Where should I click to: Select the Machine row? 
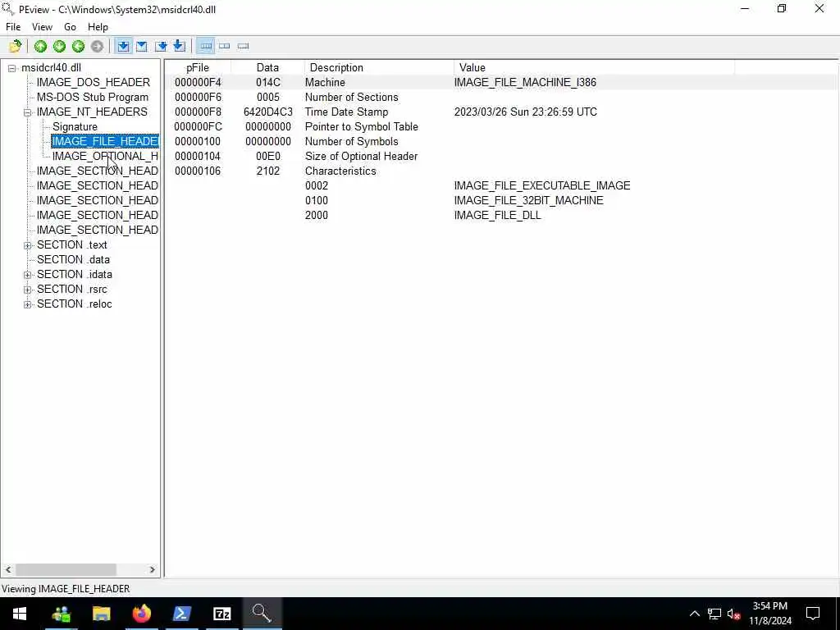tap(502, 83)
